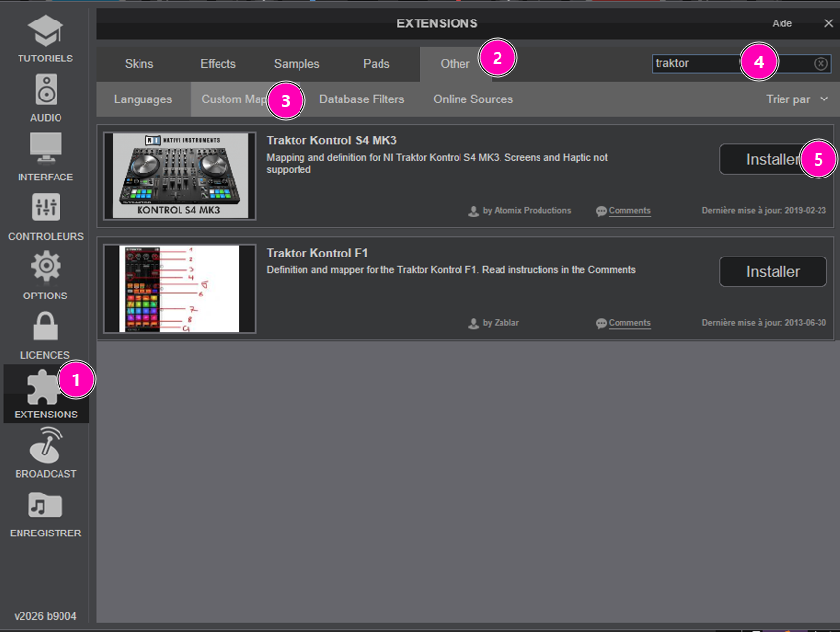Click the Aide help link
This screenshot has width=840, height=632.
click(x=781, y=23)
